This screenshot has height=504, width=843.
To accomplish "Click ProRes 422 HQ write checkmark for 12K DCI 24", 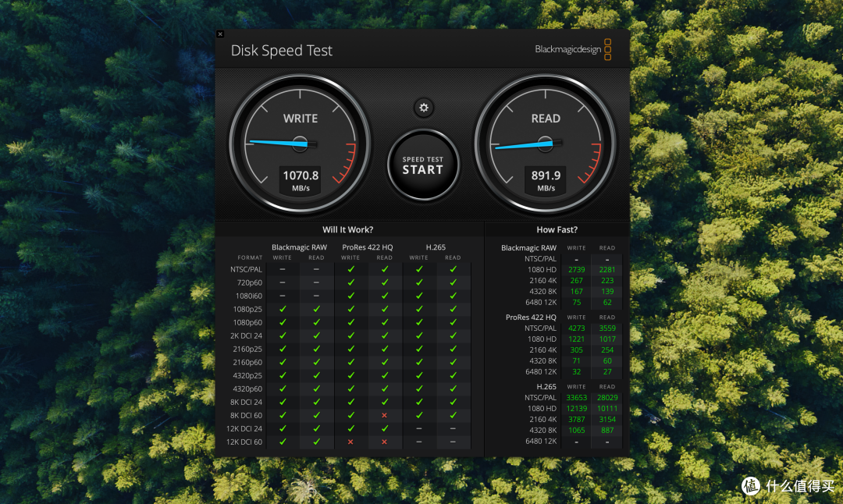I will (350, 429).
